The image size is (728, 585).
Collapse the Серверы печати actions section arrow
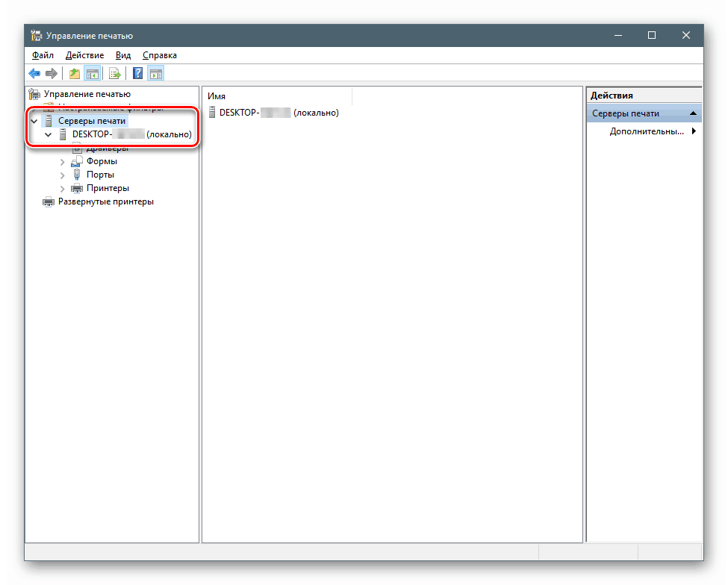point(693,113)
